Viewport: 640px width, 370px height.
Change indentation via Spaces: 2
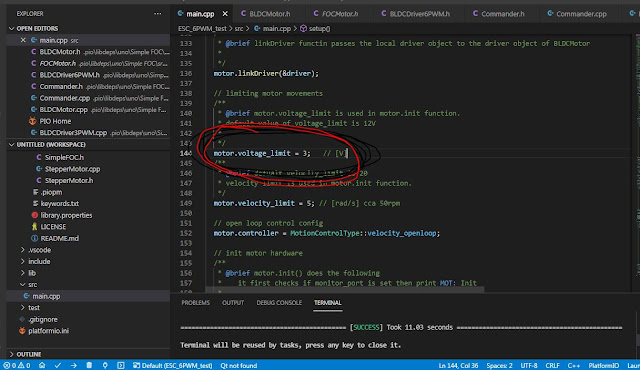tap(499, 366)
